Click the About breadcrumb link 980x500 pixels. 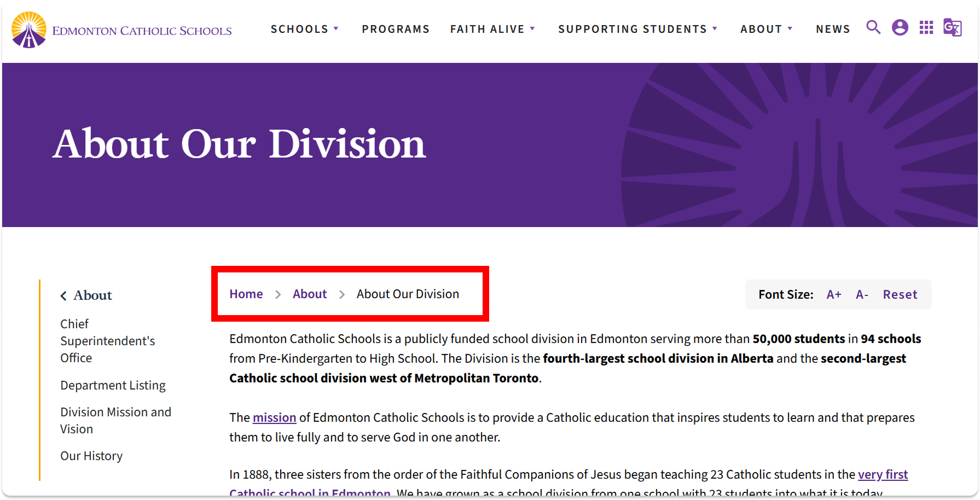pos(310,294)
